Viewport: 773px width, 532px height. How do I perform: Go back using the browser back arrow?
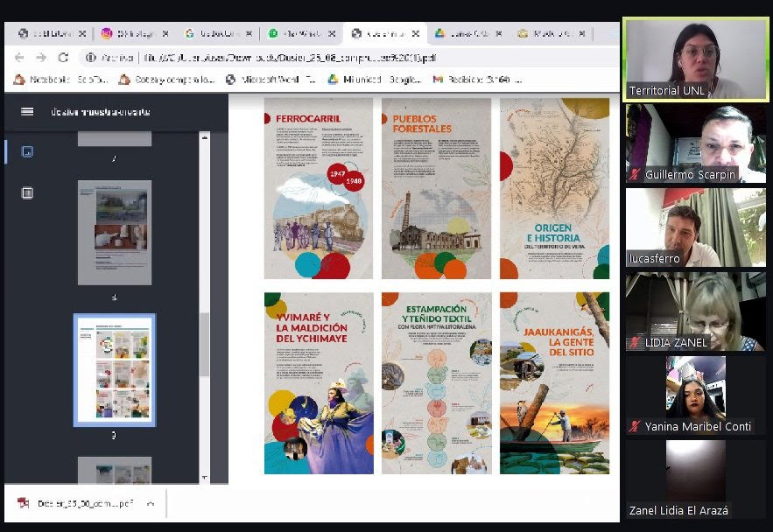[19, 58]
